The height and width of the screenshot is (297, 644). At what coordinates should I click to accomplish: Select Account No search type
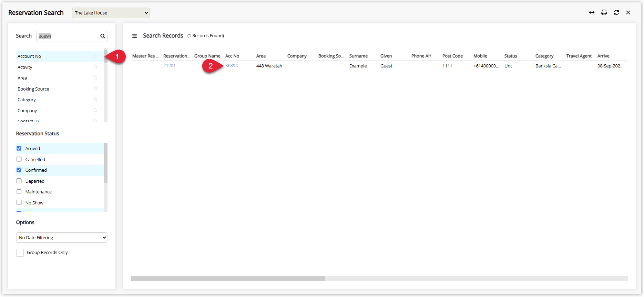60,56
